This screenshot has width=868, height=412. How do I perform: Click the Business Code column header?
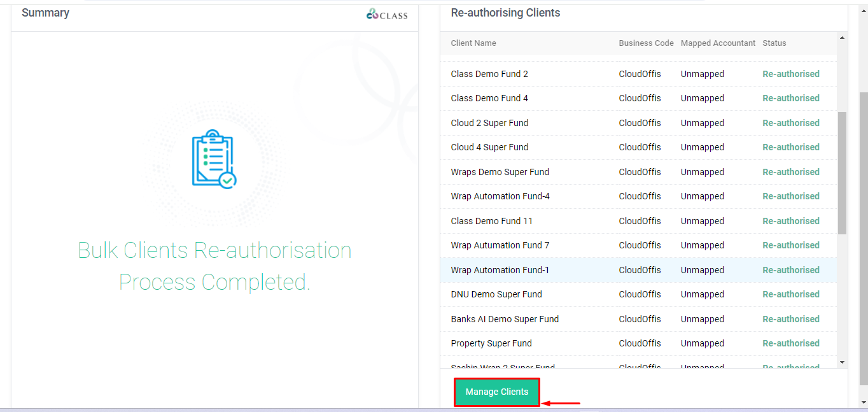point(646,43)
